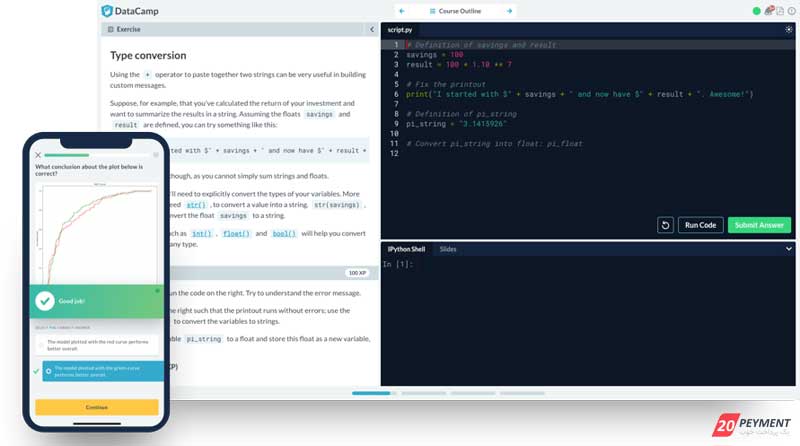
Task: Go to previous exercise with left arrow
Action: (x=402, y=11)
